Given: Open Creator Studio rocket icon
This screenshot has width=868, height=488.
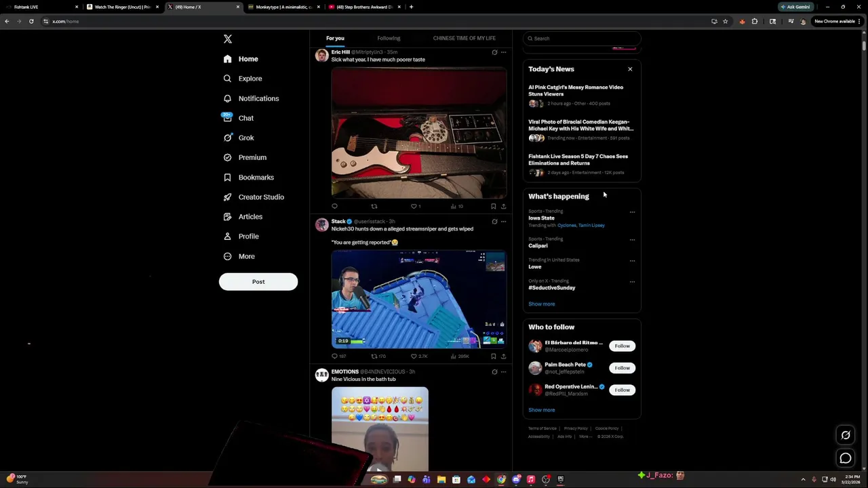Looking at the screenshot, I should coord(228,197).
